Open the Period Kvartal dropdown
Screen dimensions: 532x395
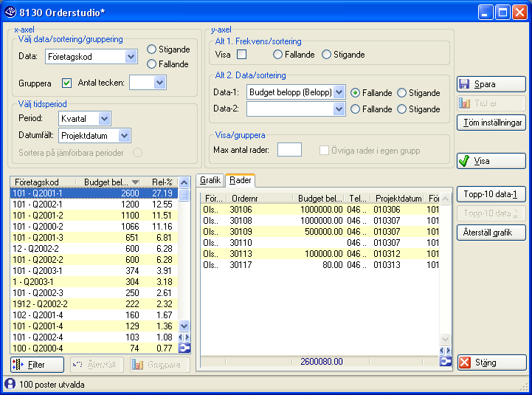(x=105, y=119)
